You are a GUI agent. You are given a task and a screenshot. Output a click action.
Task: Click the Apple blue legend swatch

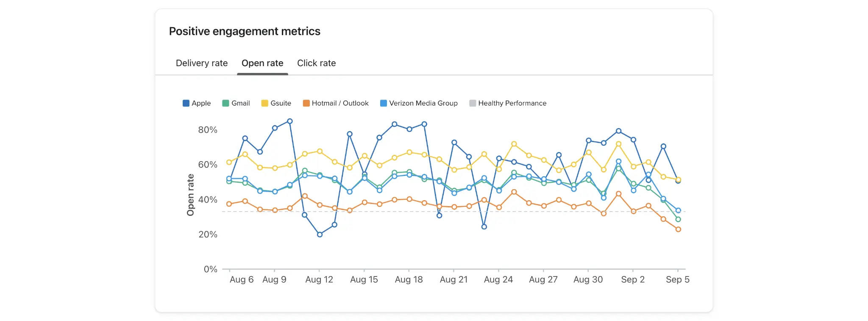[x=186, y=103]
